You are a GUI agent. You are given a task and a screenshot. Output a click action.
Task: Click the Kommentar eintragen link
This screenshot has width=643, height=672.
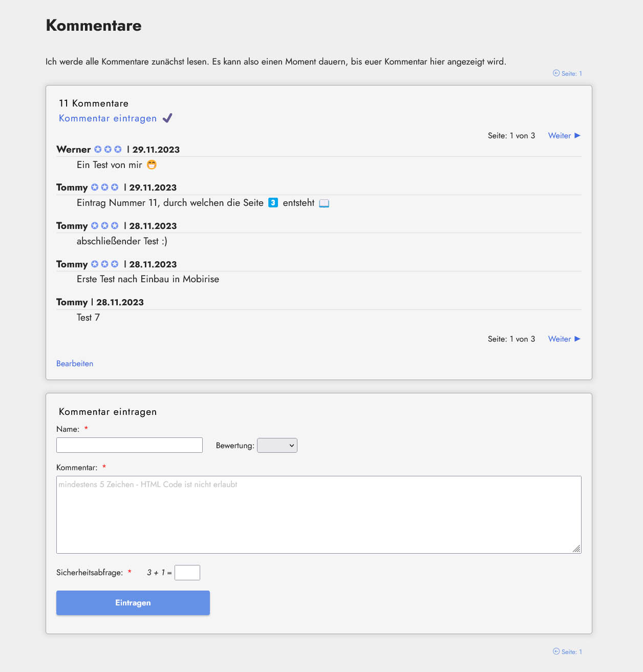click(108, 118)
